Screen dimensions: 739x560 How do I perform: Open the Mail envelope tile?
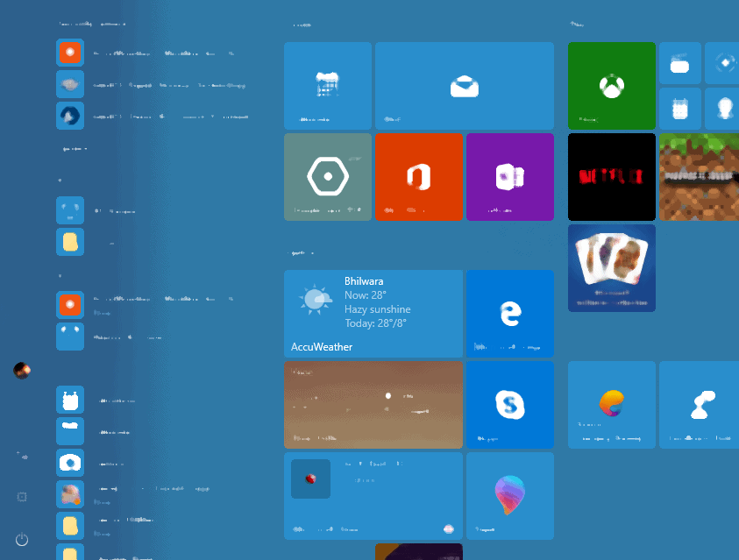point(465,86)
